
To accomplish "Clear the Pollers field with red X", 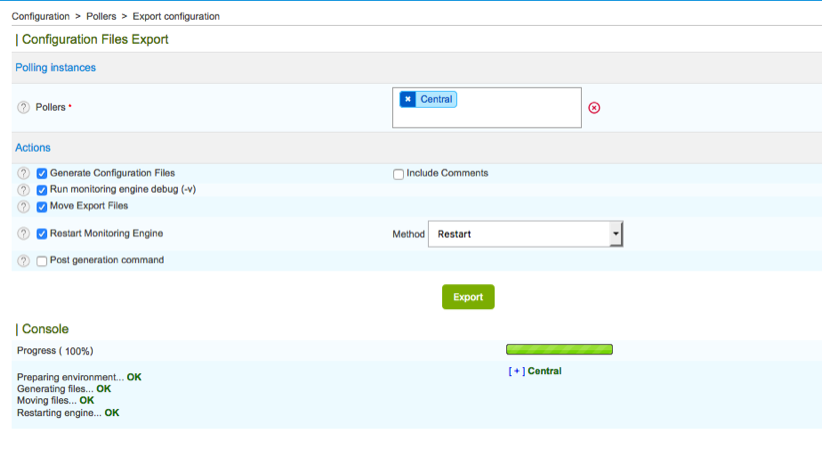I will (594, 108).
